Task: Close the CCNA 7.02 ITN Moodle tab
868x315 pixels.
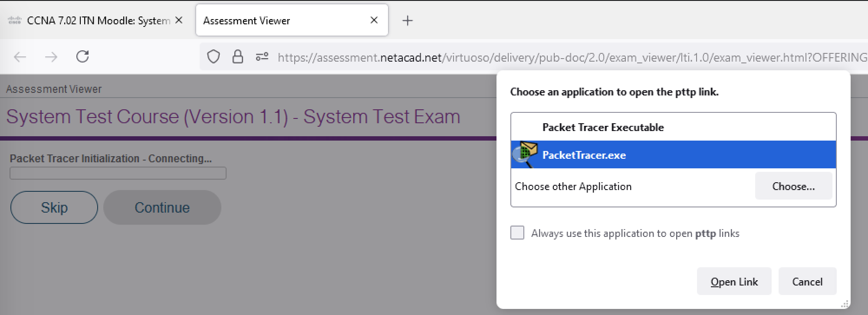Action: click(x=179, y=20)
